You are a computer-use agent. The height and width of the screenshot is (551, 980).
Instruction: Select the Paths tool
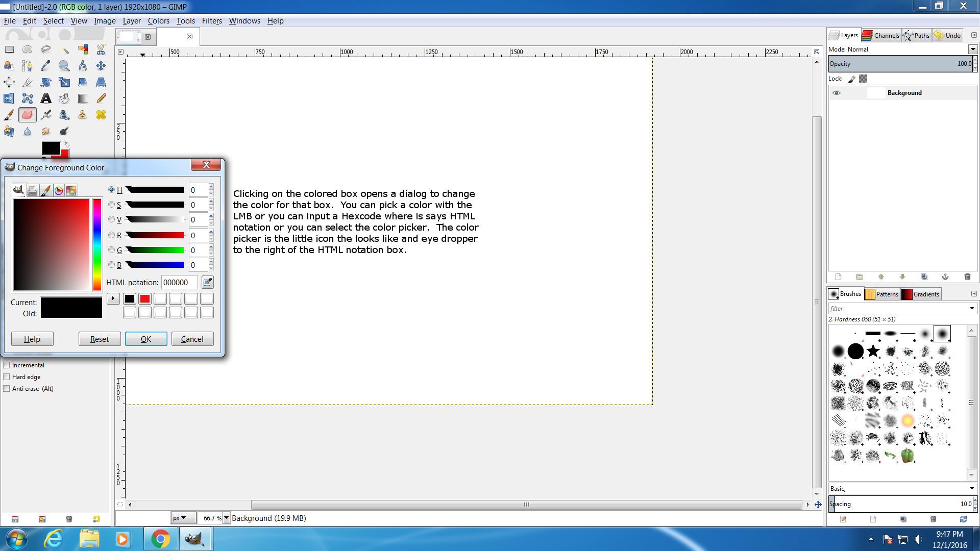click(x=28, y=66)
